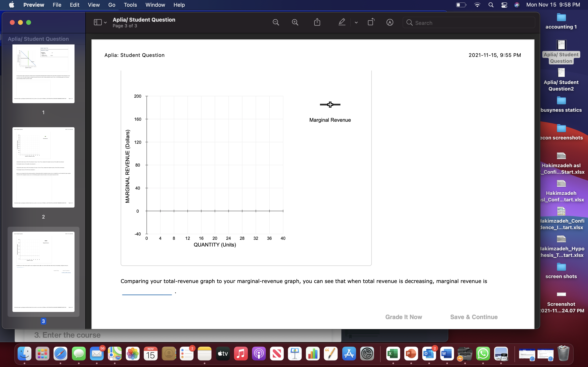Launch System Preferences from the Dock
Screen dimensions: 588x367
[x=367, y=354]
